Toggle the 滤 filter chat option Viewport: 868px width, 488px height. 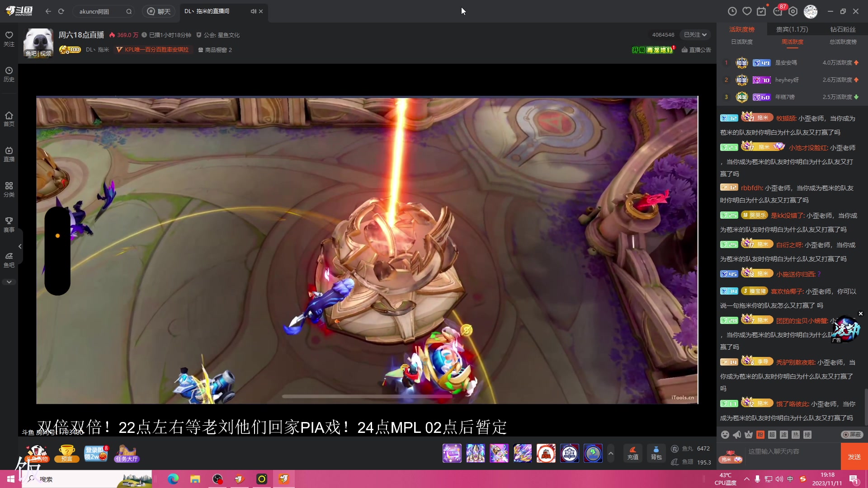tap(784, 435)
